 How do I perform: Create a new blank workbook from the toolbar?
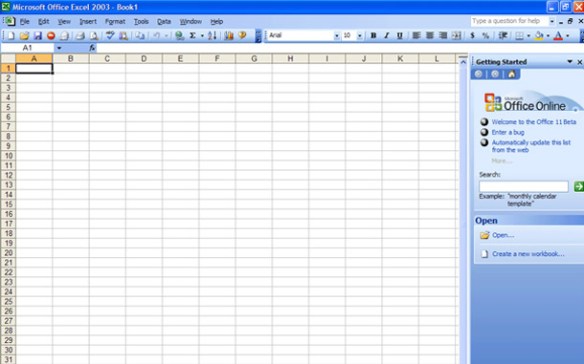coord(11,36)
